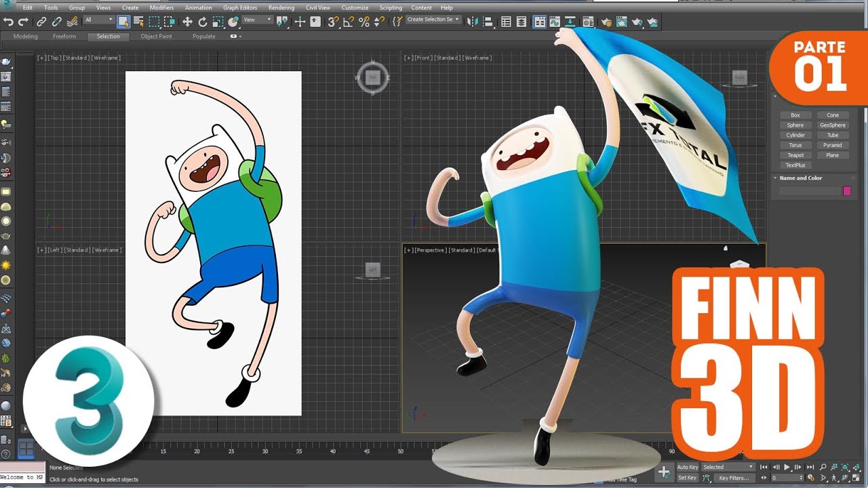Toggle Angle Snap

tap(349, 22)
